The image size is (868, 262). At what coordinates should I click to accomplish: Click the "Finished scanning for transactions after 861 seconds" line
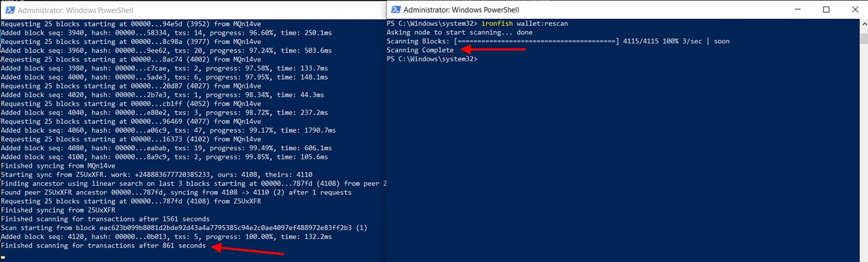click(x=103, y=246)
